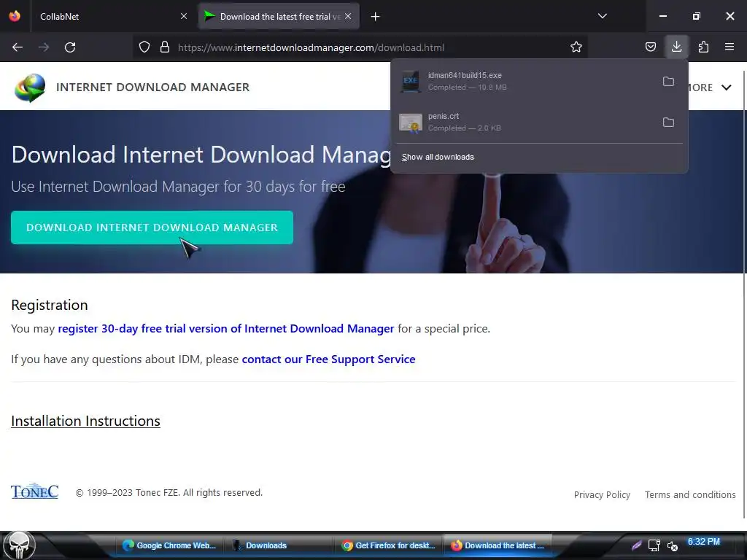
Task: Show the .crt file in folder
Action: (x=668, y=122)
